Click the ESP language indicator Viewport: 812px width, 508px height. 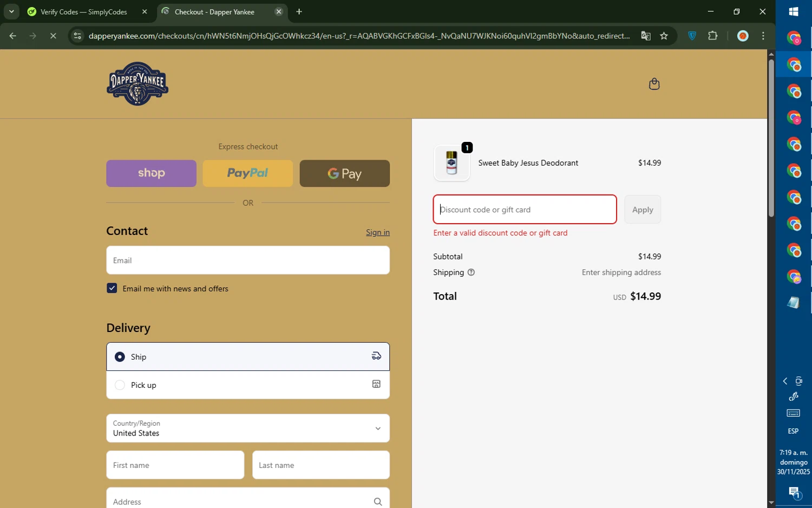[793, 431]
